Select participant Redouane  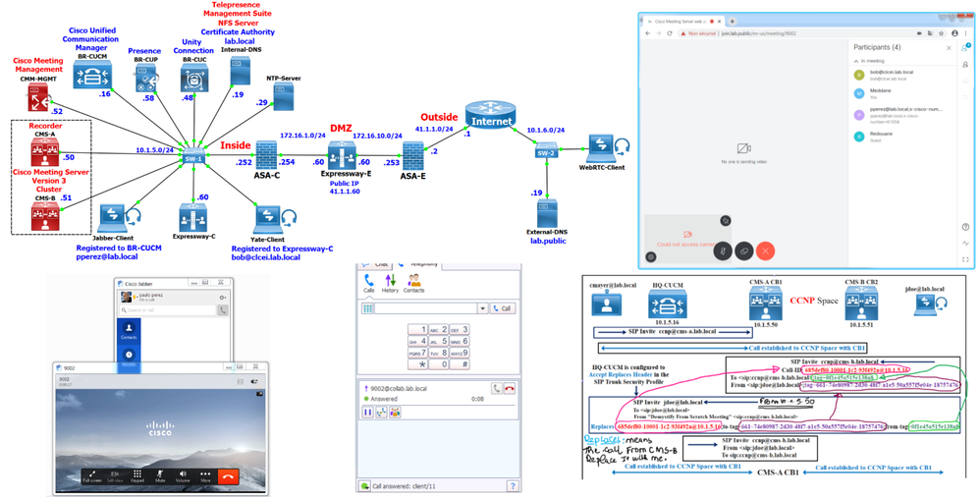click(902, 137)
